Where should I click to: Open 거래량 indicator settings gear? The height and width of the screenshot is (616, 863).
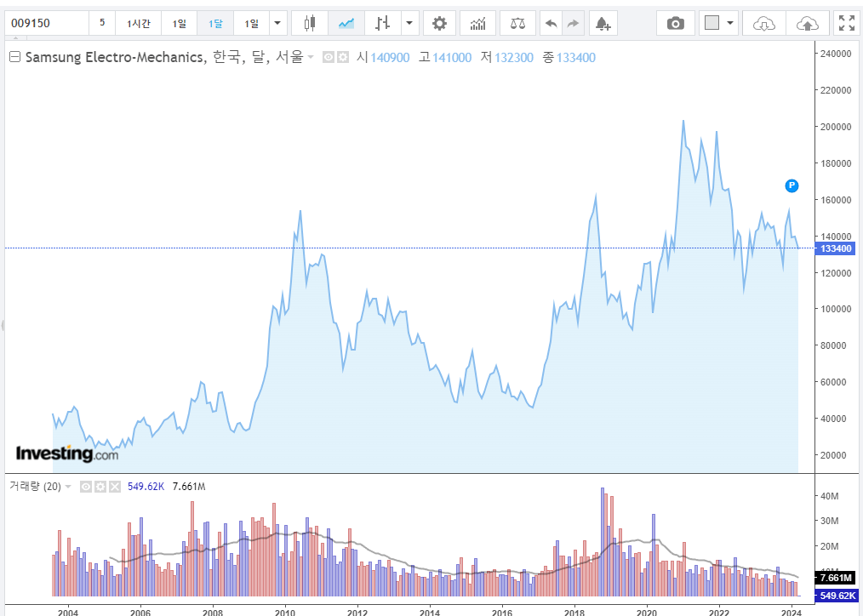click(100, 487)
